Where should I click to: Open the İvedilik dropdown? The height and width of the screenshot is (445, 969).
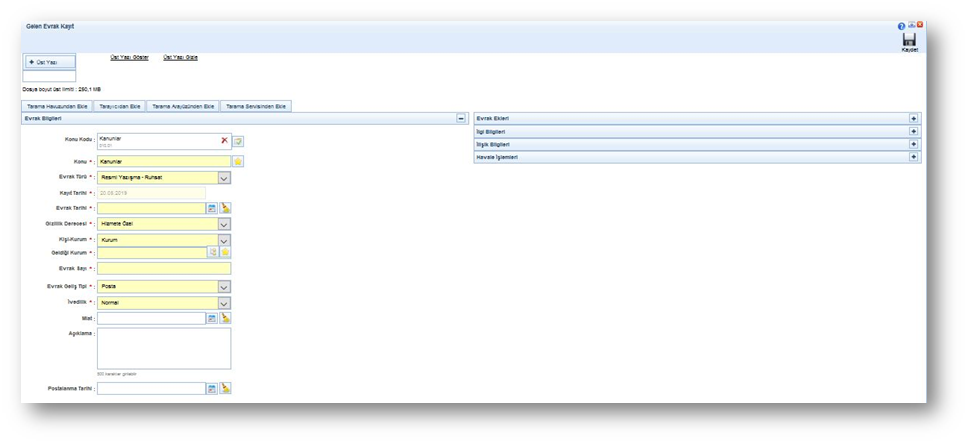pyautogui.click(x=224, y=303)
